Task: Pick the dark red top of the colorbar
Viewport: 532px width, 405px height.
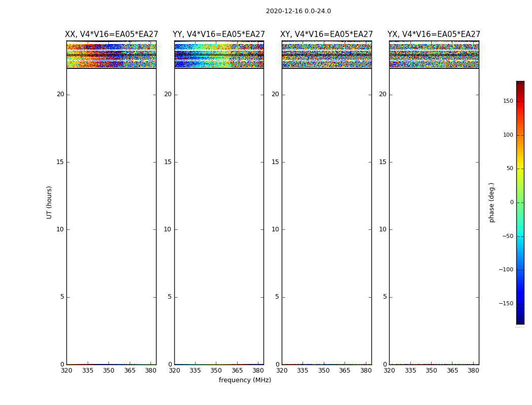Action: pos(520,84)
